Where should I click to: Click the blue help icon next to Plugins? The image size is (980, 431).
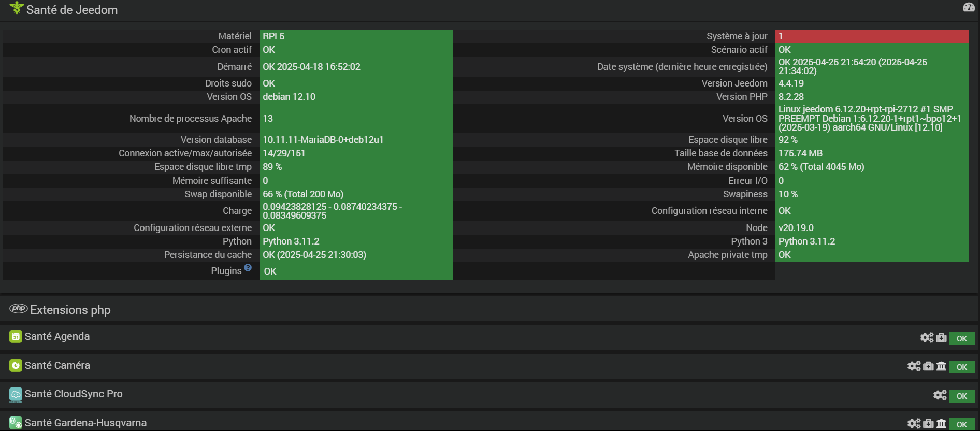(248, 268)
